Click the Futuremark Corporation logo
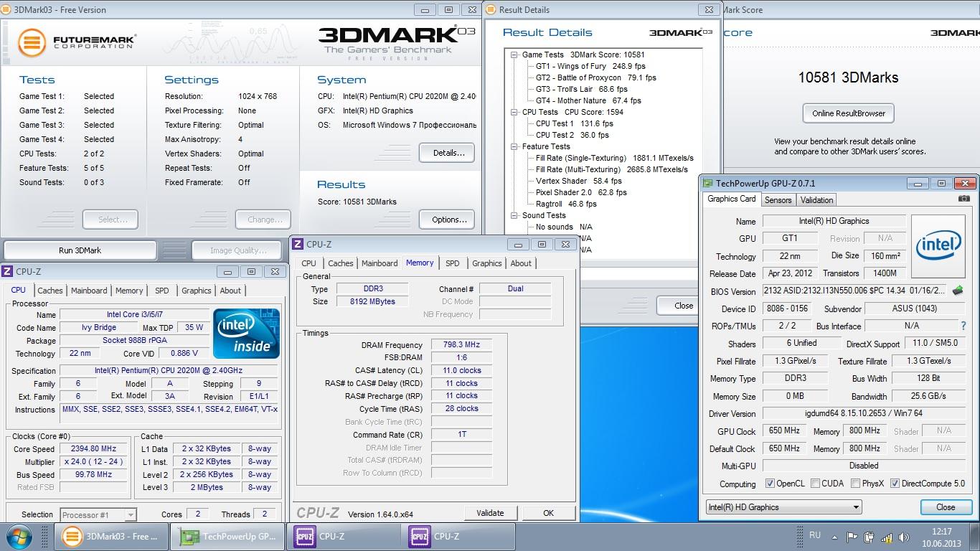This screenshot has height=551, width=980. tap(77, 42)
